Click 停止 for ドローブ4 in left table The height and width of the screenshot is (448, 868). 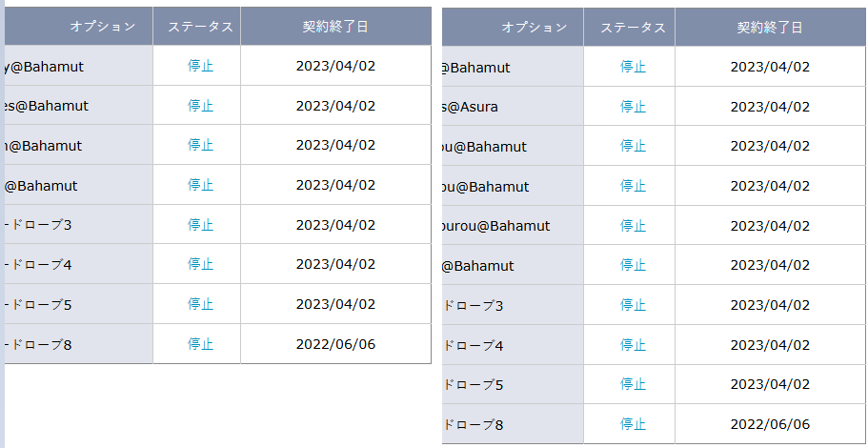click(200, 264)
